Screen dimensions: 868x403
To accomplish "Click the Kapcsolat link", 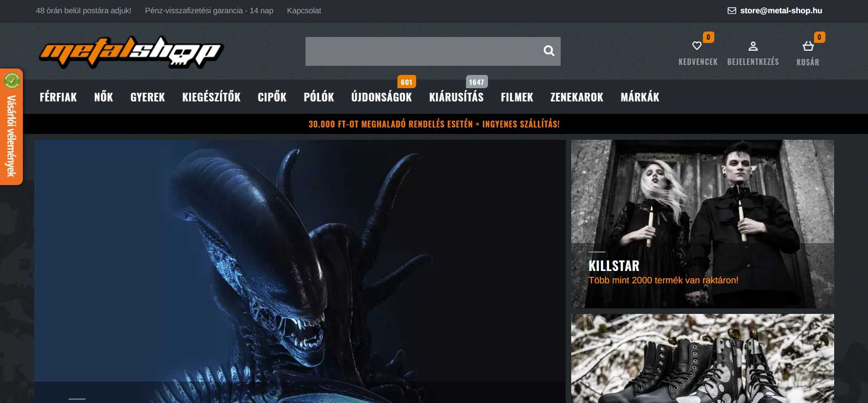I will pyautogui.click(x=304, y=11).
